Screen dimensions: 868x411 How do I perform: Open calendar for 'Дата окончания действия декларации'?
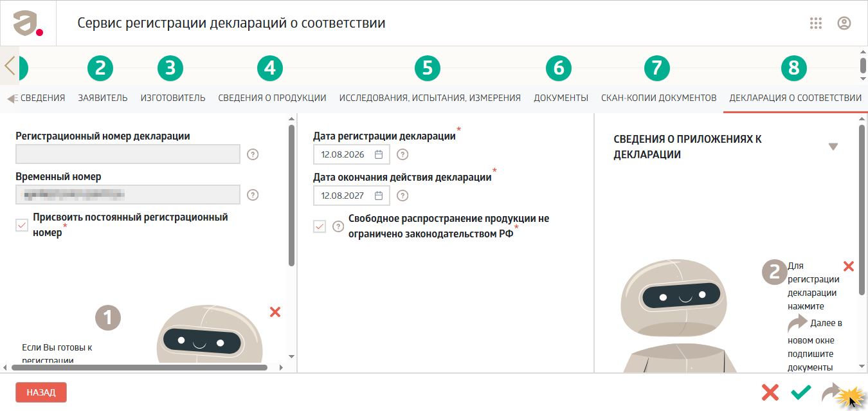point(379,196)
